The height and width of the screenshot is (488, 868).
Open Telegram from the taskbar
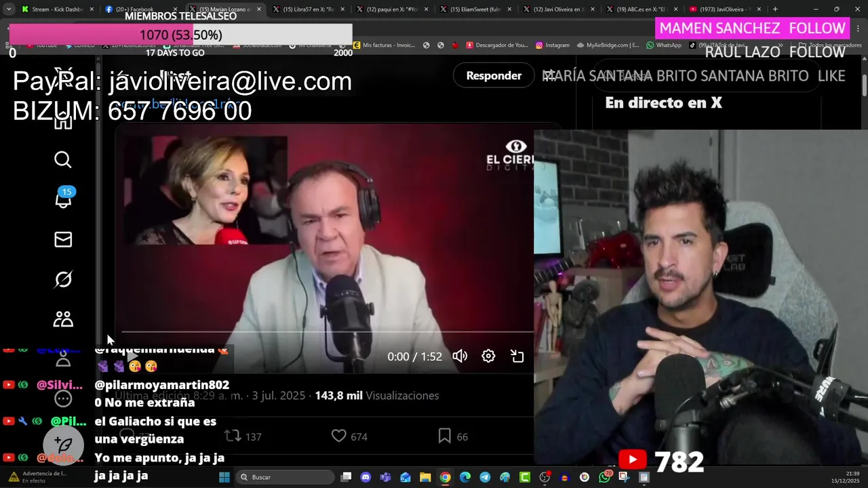485,477
